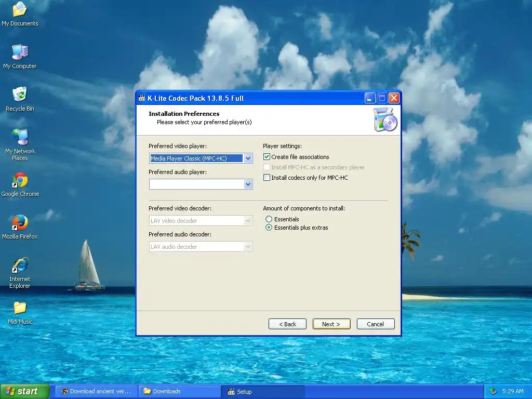Click the Next button

pyautogui.click(x=331, y=324)
